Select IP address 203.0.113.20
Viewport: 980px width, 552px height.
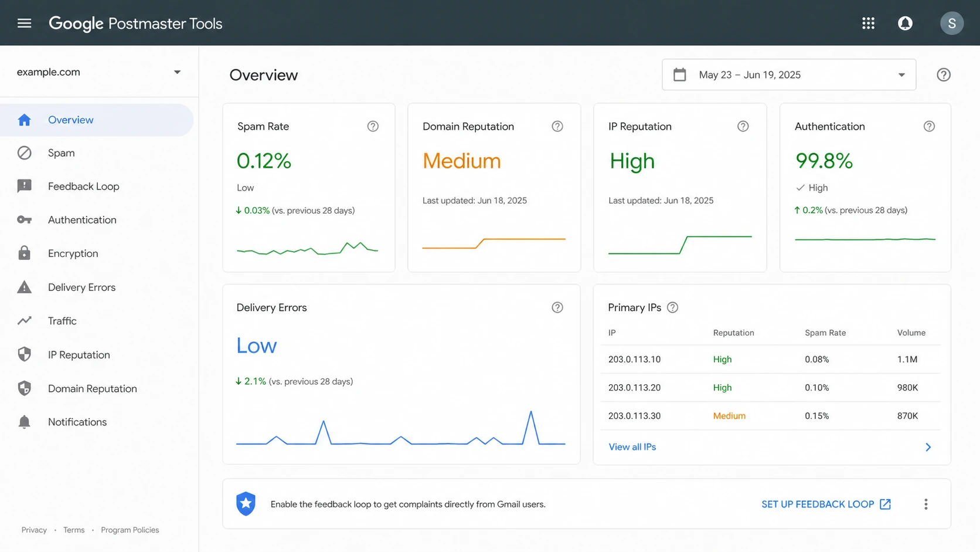pyautogui.click(x=634, y=388)
